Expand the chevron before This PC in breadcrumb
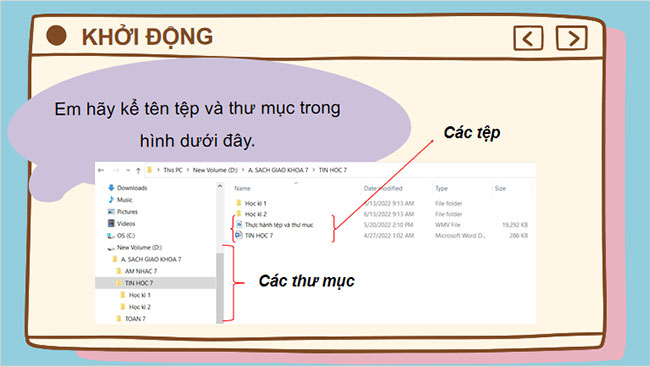 [158, 170]
